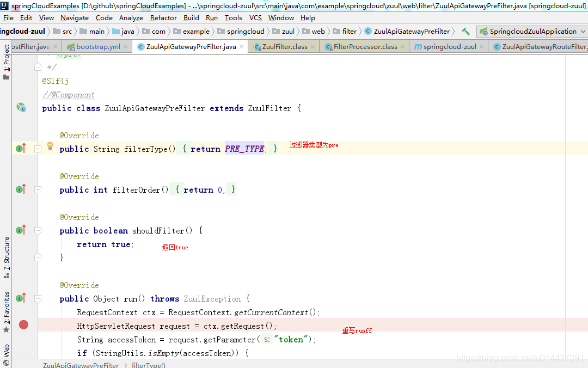Collapse the Javadoc comment block fold marker

[x=38, y=67]
